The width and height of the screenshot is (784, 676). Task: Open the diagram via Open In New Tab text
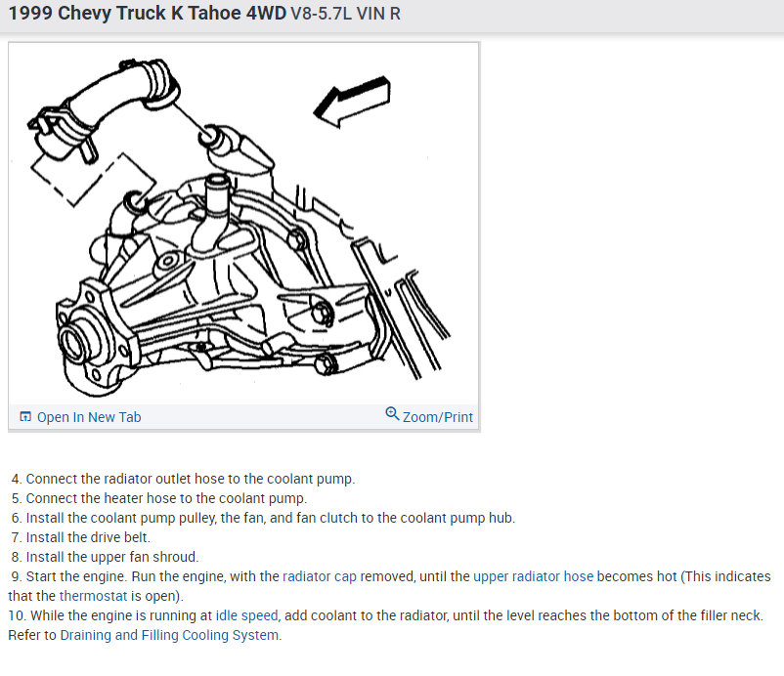pyautogui.click(x=89, y=417)
